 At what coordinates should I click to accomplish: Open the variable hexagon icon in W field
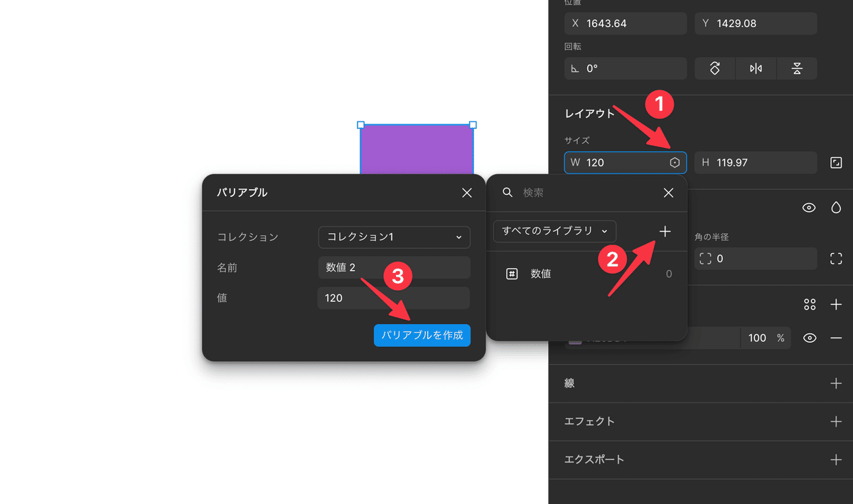pyautogui.click(x=674, y=162)
